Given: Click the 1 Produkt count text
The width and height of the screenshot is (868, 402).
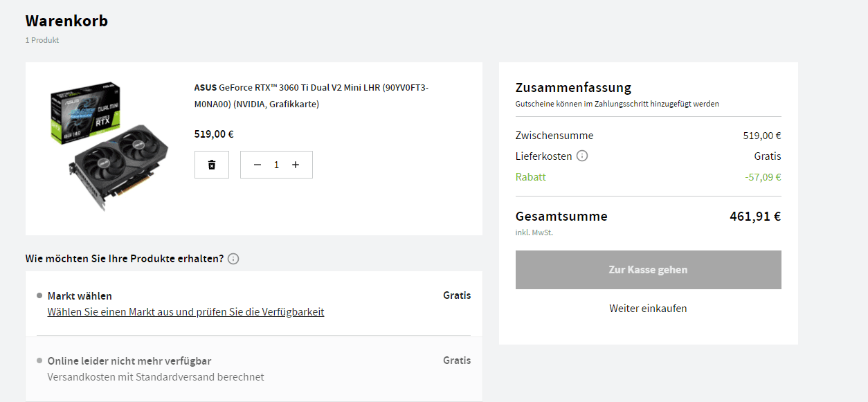Looking at the screenshot, I should point(42,40).
